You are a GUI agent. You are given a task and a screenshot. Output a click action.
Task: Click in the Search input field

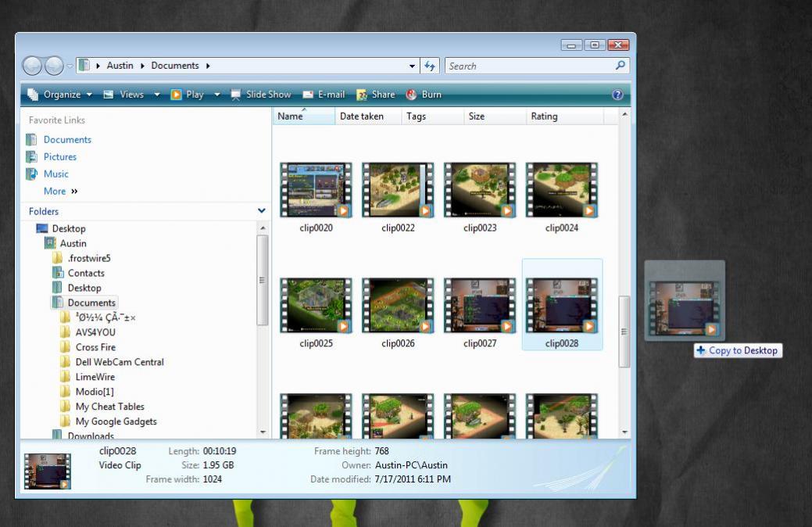click(x=528, y=66)
